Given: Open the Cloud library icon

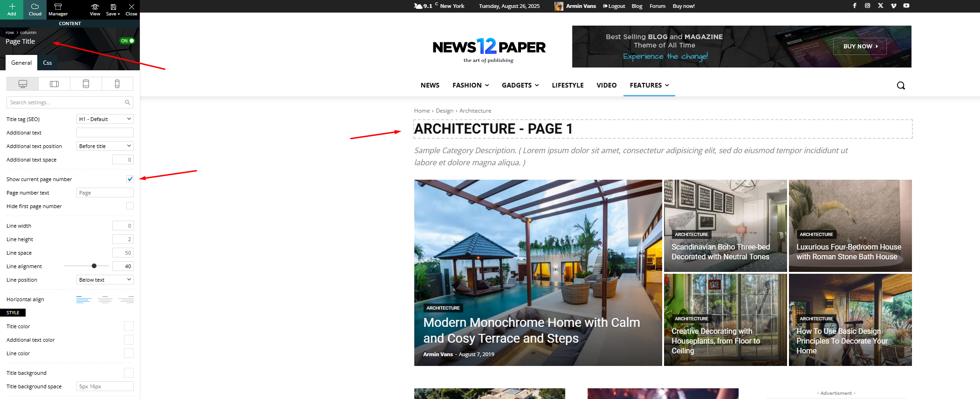Looking at the screenshot, I should click(x=35, y=7).
